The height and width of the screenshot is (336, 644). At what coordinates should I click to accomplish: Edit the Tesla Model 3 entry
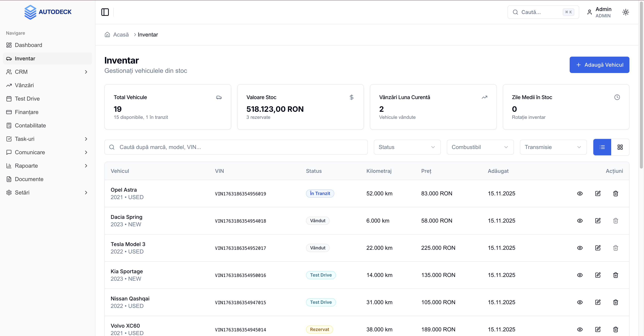pyautogui.click(x=598, y=248)
